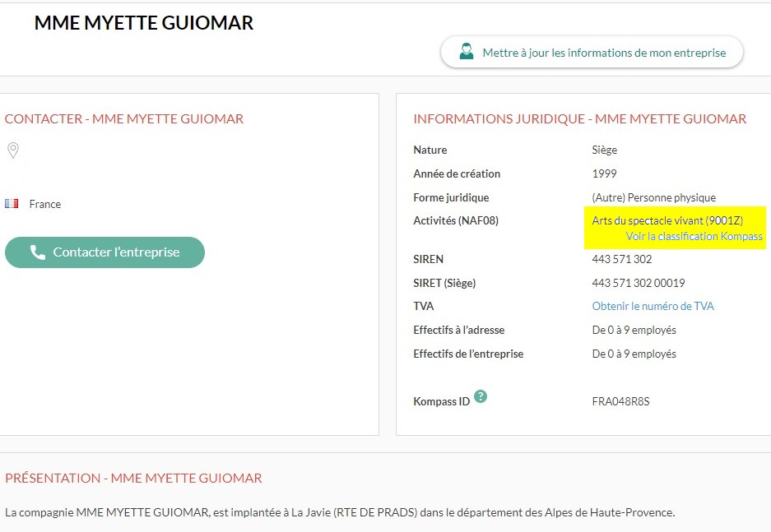Follow the "Obtenir le numéro de TVA" link
Image resolution: width=771 pixels, height=532 pixels.
click(653, 307)
